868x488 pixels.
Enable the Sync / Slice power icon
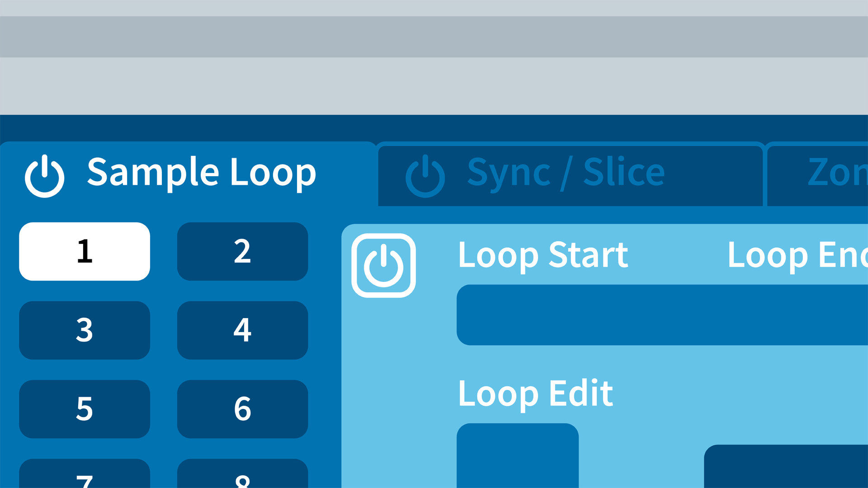pos(425,176)
